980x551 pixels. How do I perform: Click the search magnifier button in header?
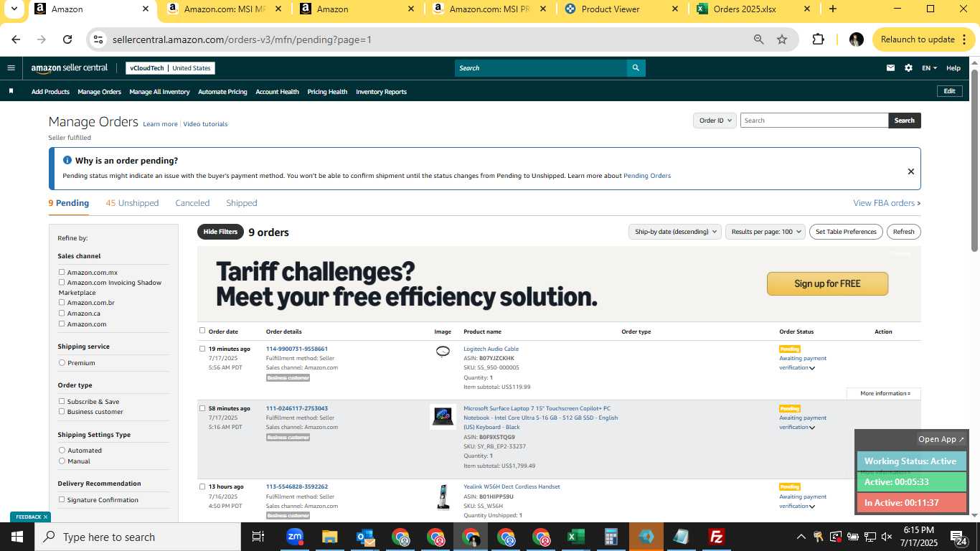pos(635,68)
